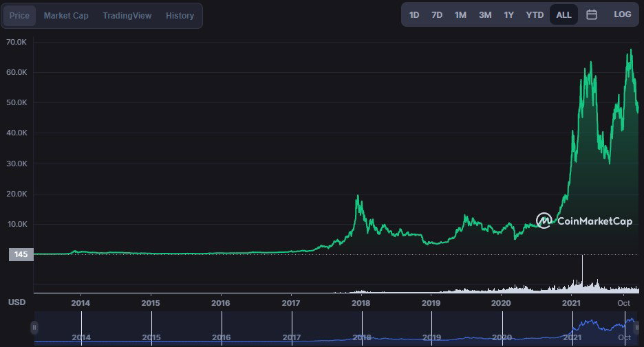This screenshot has width=644, height=347.
Task: Click the 70.0K y-axis label
Action: (x=17, y=42)
